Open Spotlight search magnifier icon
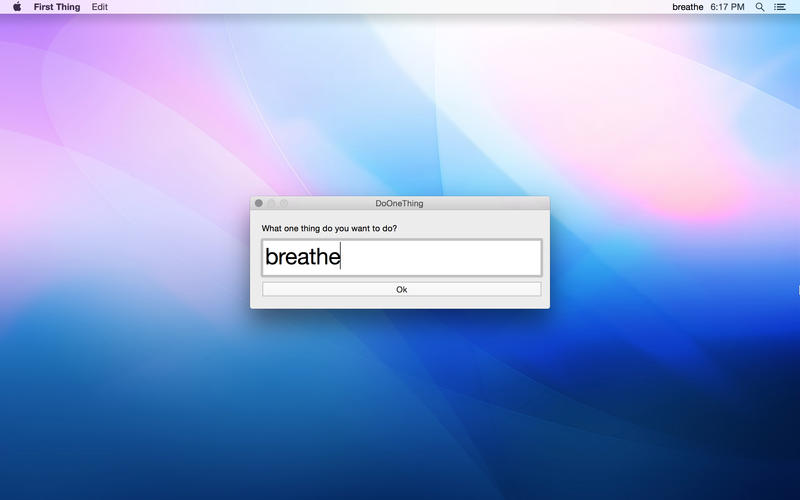800x500 pixels. 760,7
